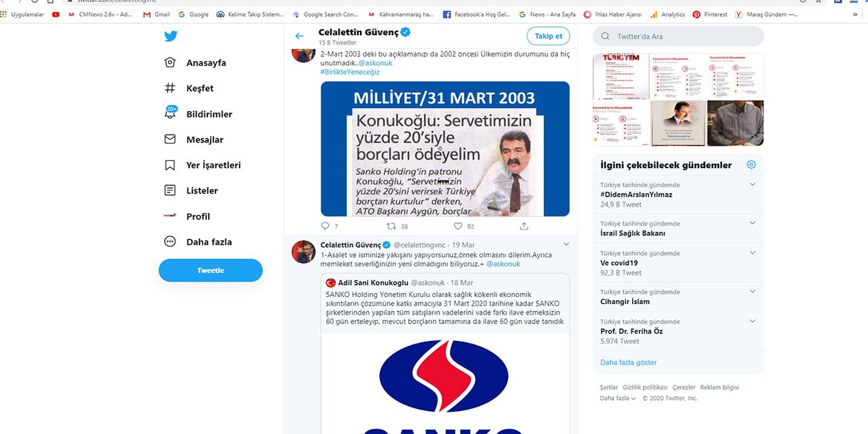The height and width of the screenshot is (434, 868).
Task: Open the Daha fazla sidebar menu
Action: [170, 241]
